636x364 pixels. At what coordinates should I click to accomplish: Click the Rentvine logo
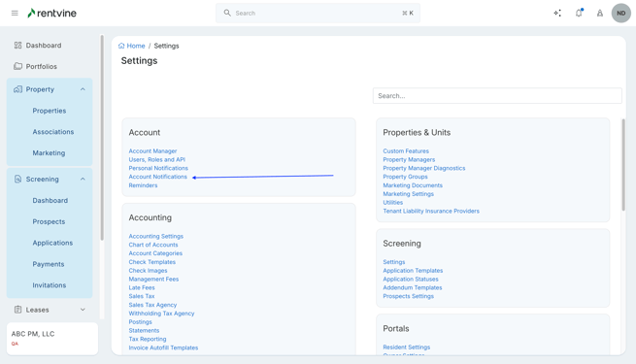pyautogui.click(x=51, y=13)
